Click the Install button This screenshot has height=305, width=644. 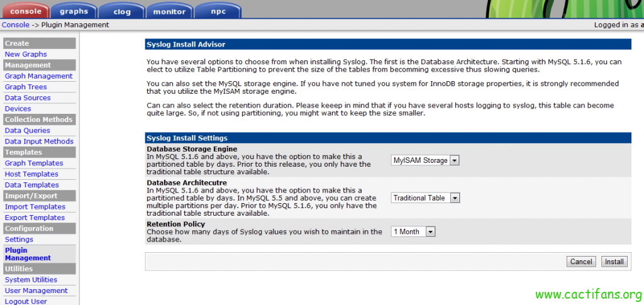[x=614, y=262]
